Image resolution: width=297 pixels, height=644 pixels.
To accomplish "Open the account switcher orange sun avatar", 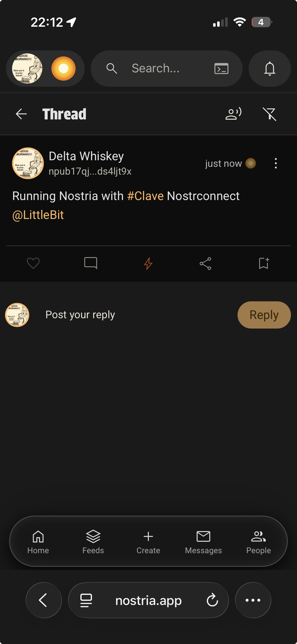I will [x=63, y=69].
